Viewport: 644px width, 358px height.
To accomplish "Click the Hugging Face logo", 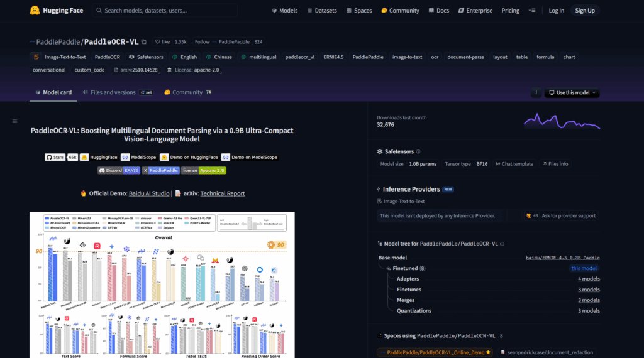I will 56,10.
